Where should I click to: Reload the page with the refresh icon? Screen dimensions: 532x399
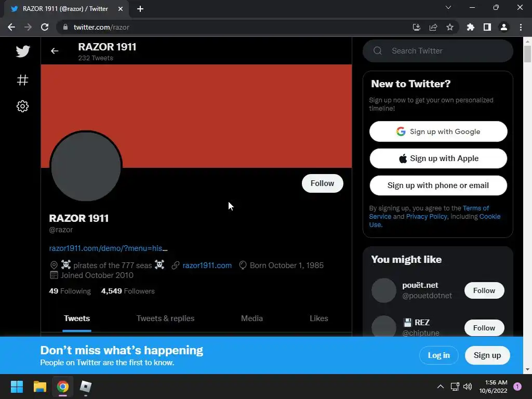(x=45, y=27)
